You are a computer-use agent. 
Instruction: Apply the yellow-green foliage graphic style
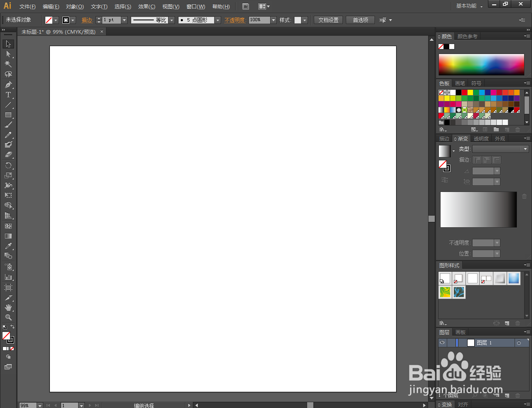445,292
